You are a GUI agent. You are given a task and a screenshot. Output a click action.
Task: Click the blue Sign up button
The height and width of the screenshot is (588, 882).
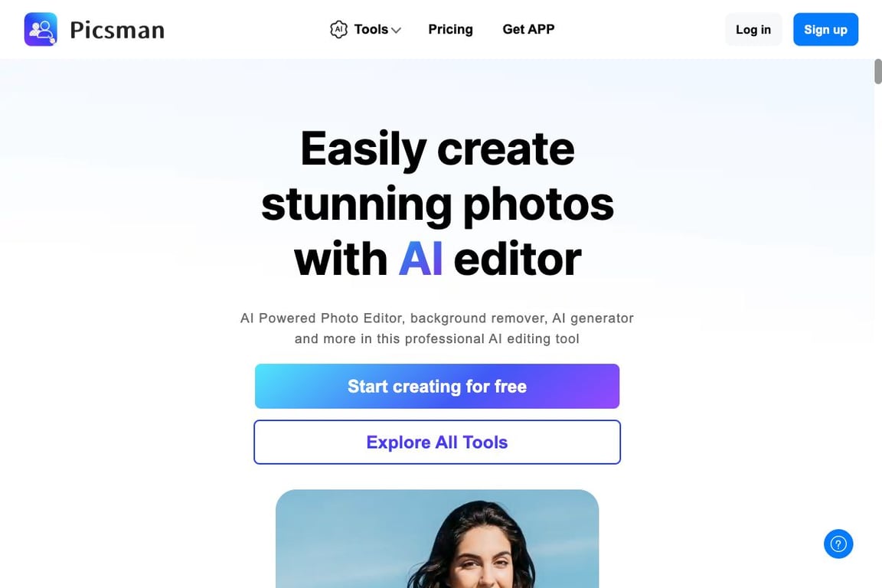click(825, 29)
